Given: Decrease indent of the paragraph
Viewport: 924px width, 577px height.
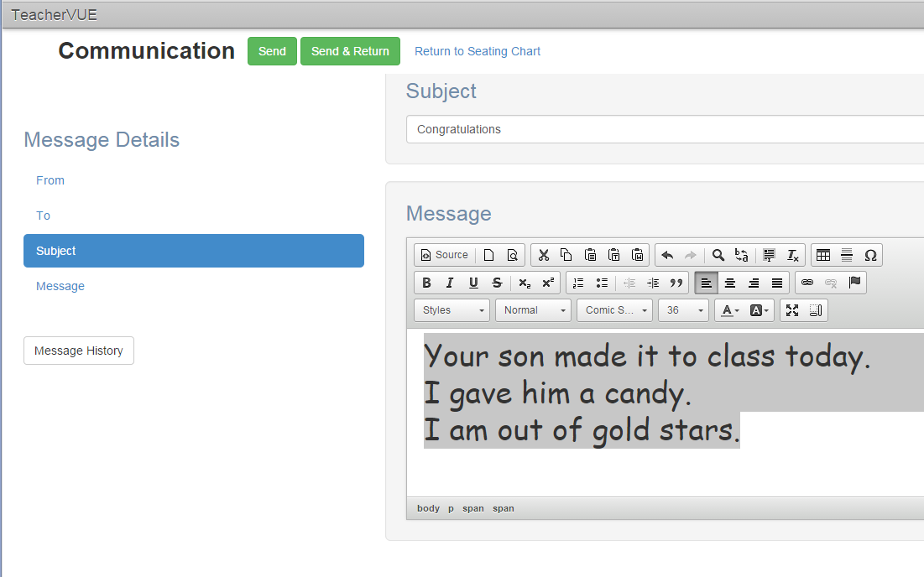Looking at the screenshot, I should pos(629,283).
